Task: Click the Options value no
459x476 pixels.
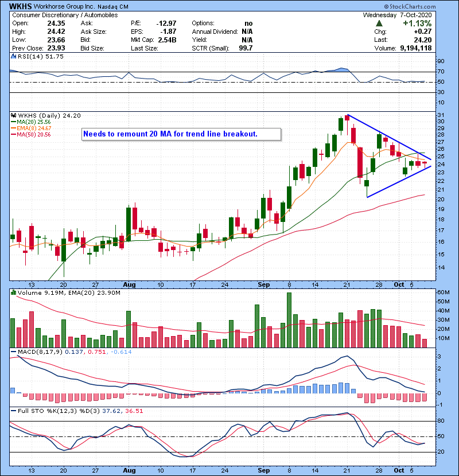Action: pos(248,24)
